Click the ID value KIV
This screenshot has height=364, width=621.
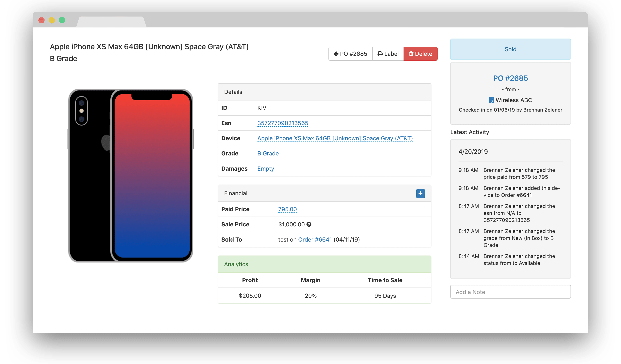pyautogui.click(x=262, y=108)
